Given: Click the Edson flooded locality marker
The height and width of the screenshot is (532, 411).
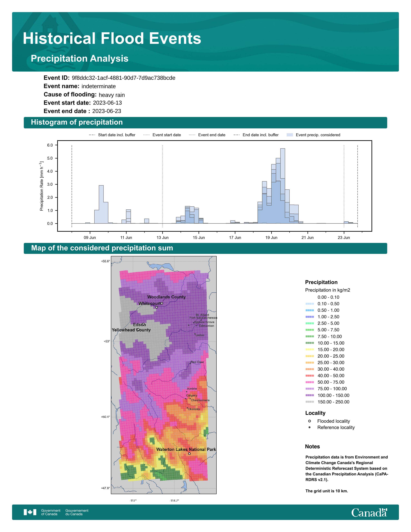Looking at the screenshot, I should (x=143, y=324).
